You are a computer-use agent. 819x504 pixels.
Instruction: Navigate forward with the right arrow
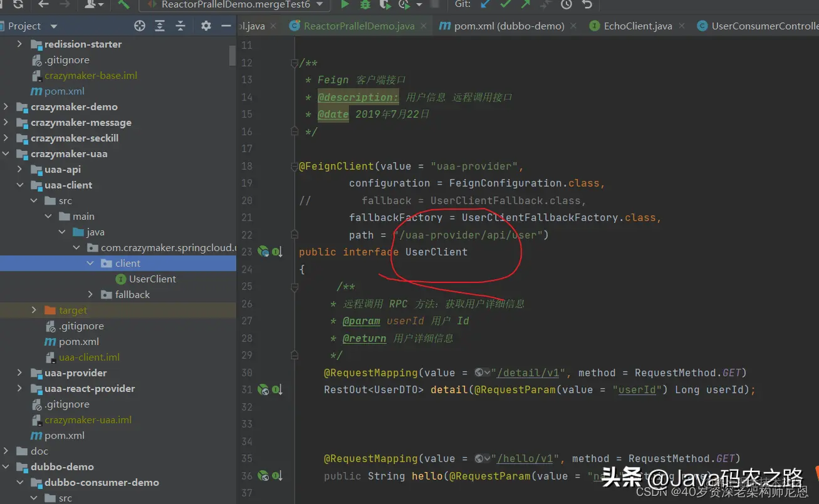tap(65, 4)
